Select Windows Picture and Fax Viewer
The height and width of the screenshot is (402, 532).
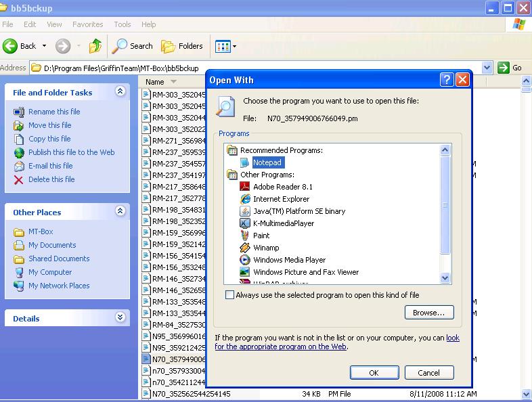point(306,272)
